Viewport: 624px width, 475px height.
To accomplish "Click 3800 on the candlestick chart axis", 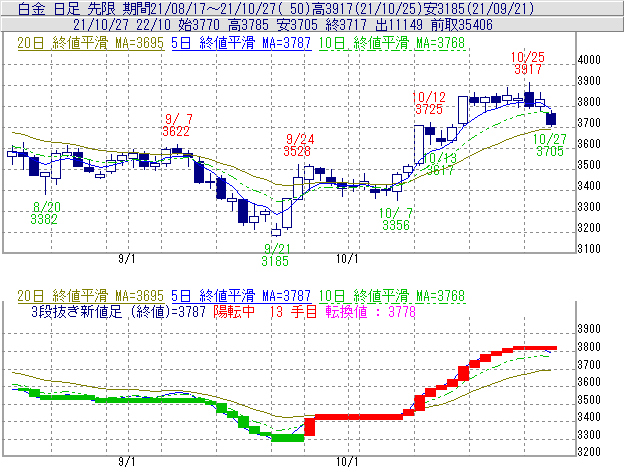I will pos(589,102).
